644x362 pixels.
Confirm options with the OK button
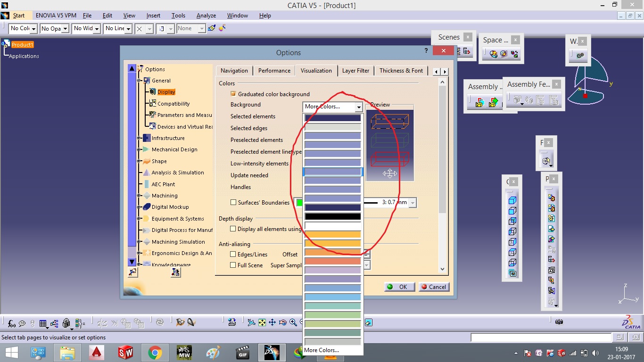pos(399,287)
